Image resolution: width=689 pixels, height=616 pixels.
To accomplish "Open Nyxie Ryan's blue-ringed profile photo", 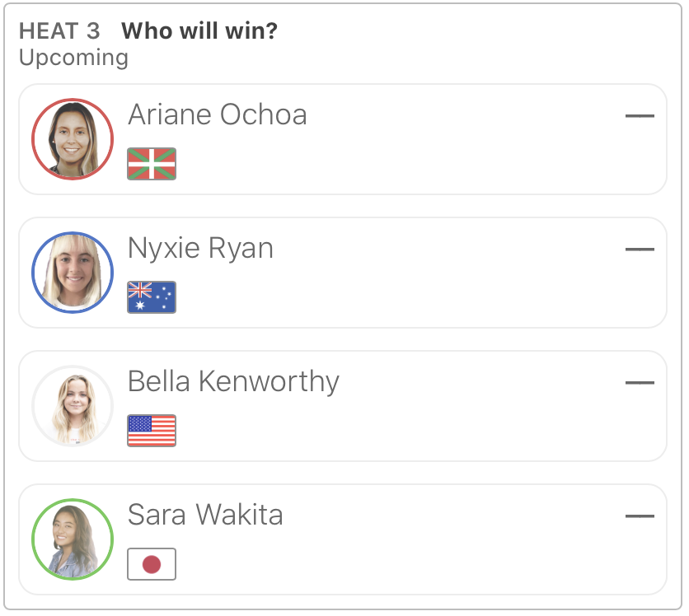I will (73, 273).
